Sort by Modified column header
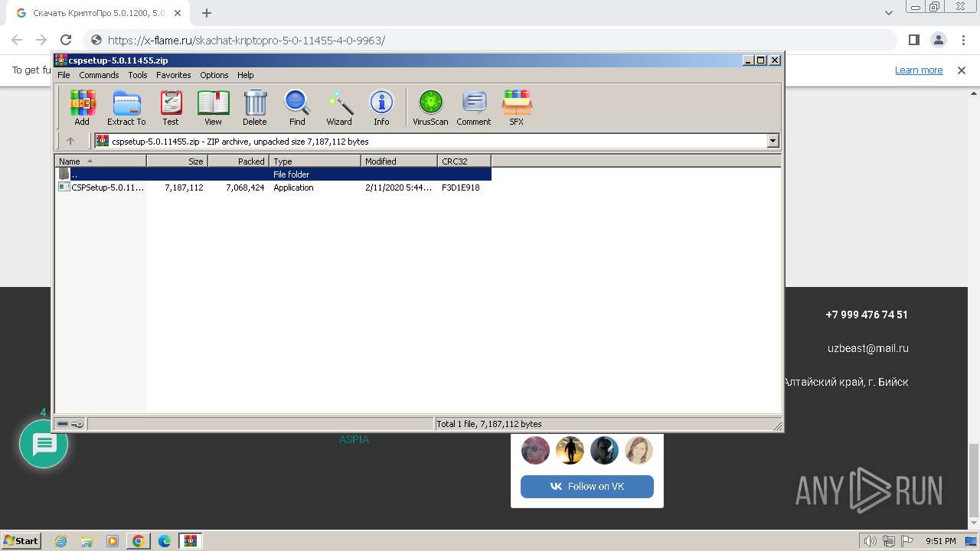Image resolution: width=980 pixels, height=551 pixels. [x=399, y=161]
